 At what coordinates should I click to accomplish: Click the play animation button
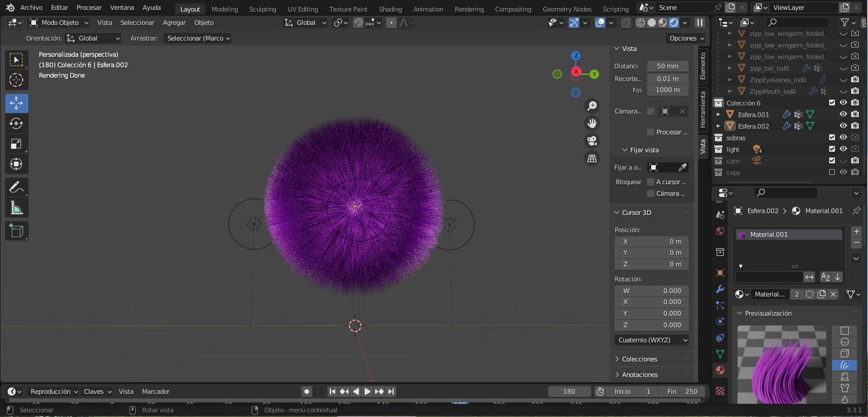point(368,392)
